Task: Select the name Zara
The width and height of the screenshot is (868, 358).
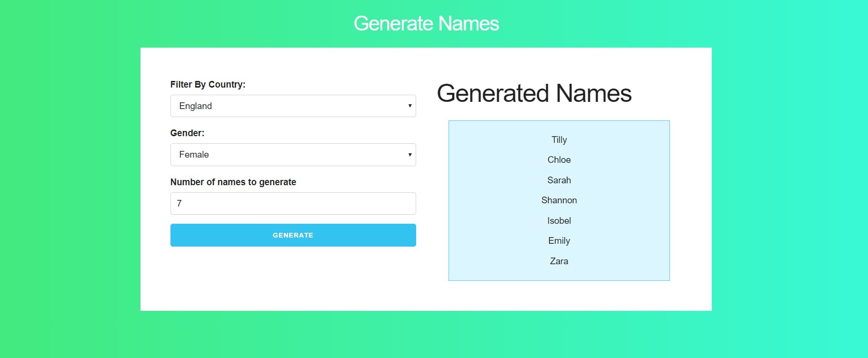Action: click(x=559, y=261)
